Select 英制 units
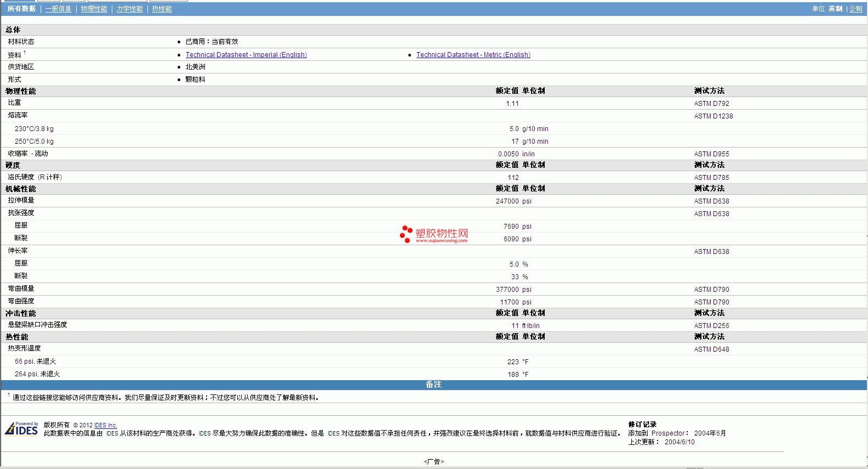 pyautogui.click(x=835, y=9)
